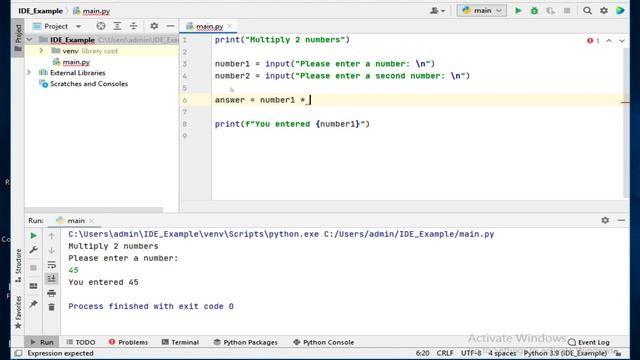Open the Terminal tool window tab

[180, 342]
